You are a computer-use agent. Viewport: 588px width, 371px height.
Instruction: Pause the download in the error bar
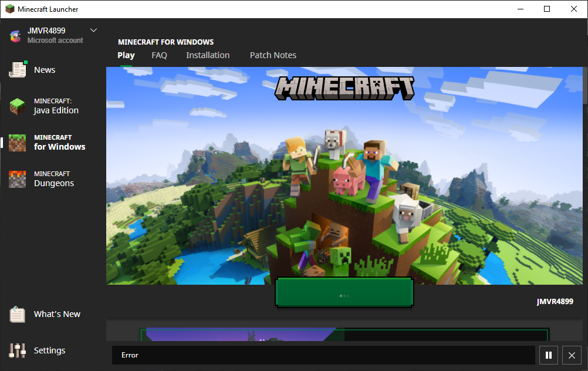point(549,355)
